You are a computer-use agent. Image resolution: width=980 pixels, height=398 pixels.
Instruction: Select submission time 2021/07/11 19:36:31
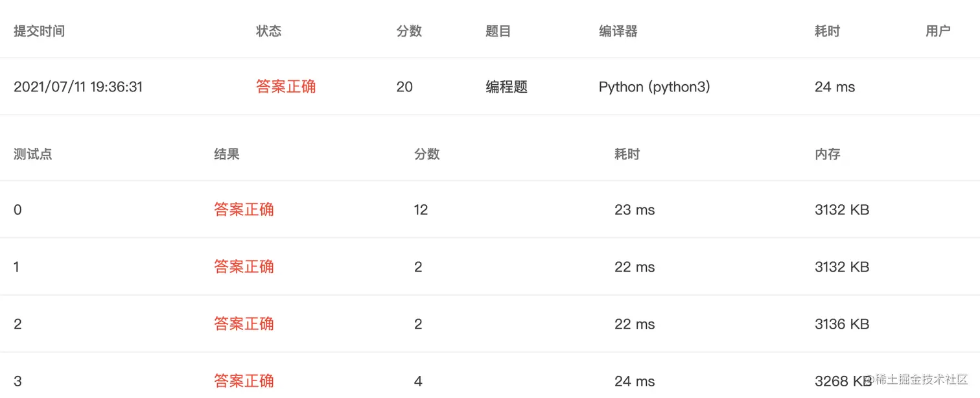pos(78,87)
